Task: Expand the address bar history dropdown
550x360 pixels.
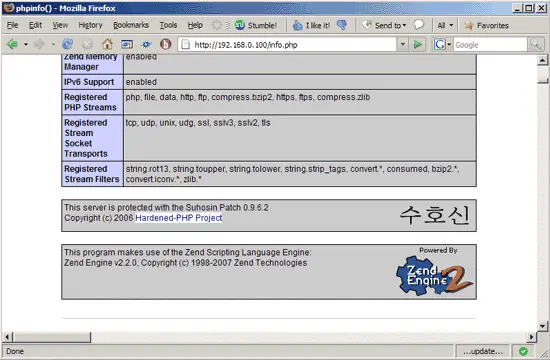Action: [x=403, y=44]
